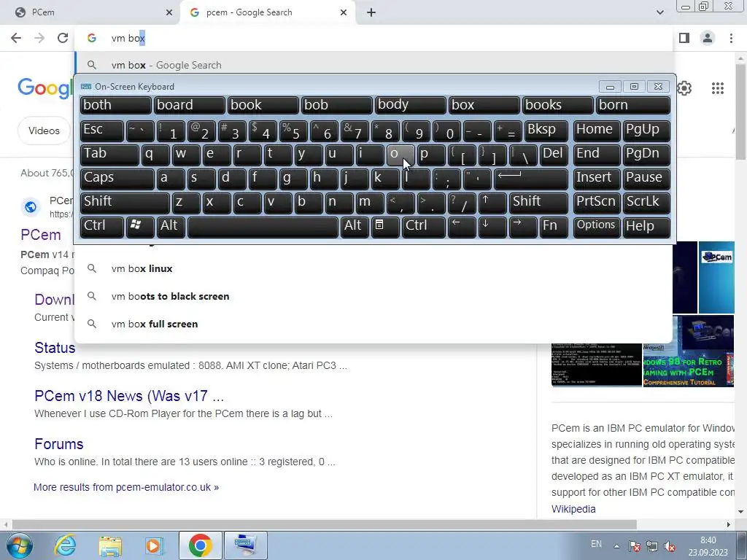Open Windows 98 retro gaming PCem thumbnail
Image resolution: width=747 pixels, height=560 pixels.
pos(689,365)
